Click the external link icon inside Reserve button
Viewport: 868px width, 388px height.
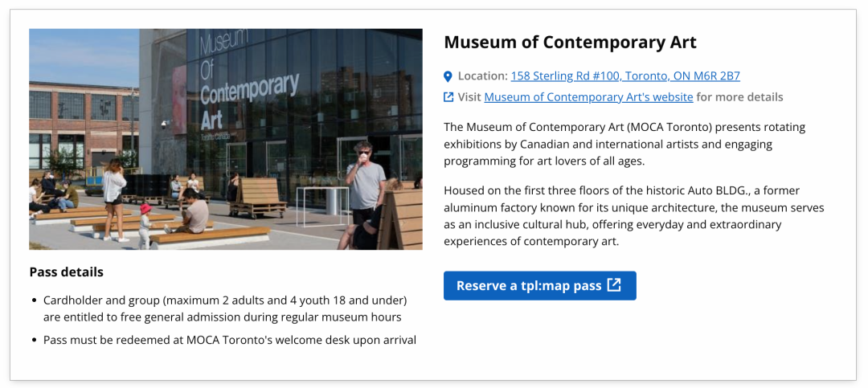coord(614,285)
